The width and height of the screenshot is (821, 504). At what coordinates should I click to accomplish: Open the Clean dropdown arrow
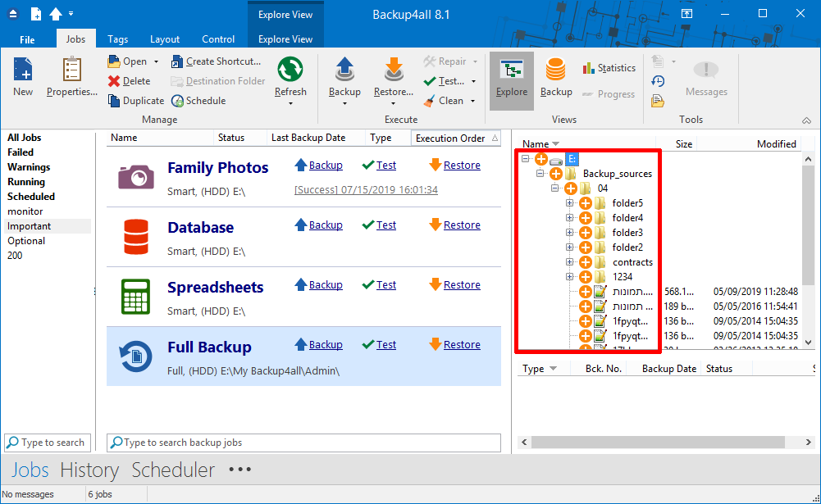473,101
